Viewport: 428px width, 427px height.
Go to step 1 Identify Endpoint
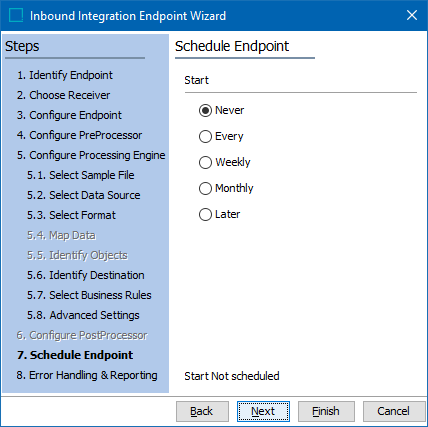[x=65, y=75]
